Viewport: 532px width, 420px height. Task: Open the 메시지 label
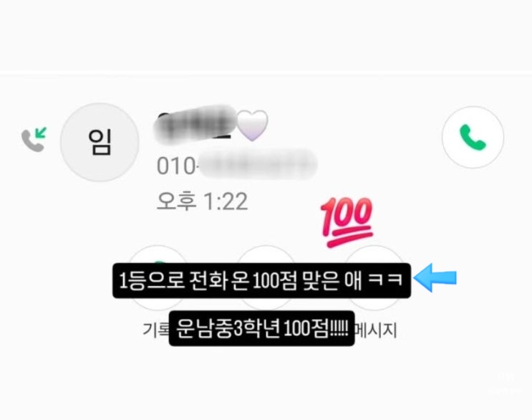[x=376, y=330]
